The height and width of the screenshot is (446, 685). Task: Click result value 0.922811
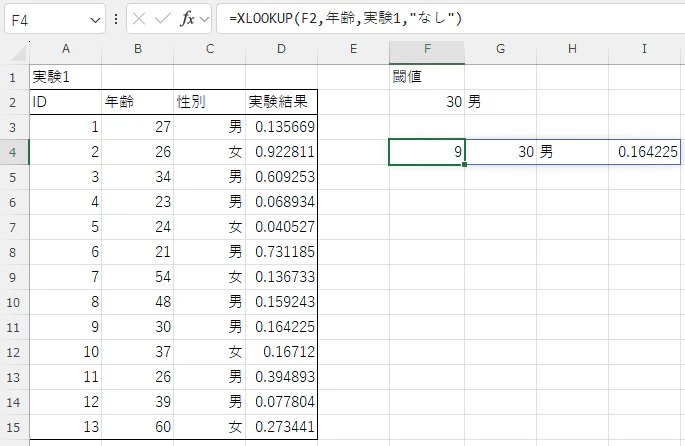[281, 152]
